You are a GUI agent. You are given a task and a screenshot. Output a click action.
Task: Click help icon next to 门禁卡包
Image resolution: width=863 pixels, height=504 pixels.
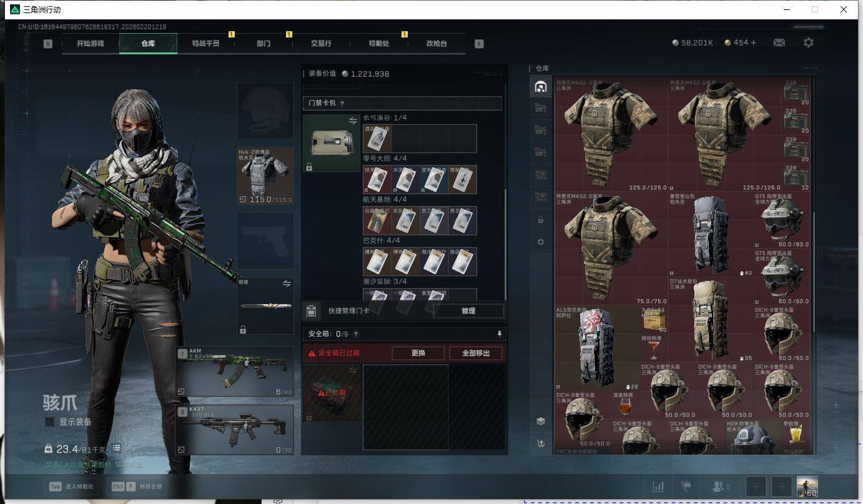(342, 104)
